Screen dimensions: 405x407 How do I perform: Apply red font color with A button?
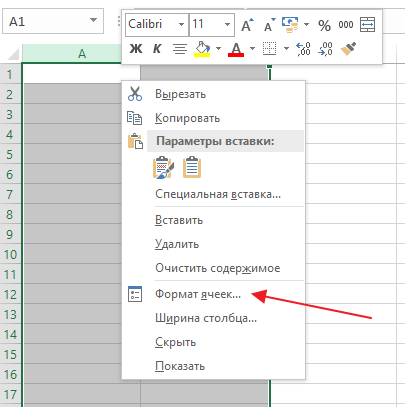coord(236,49)
